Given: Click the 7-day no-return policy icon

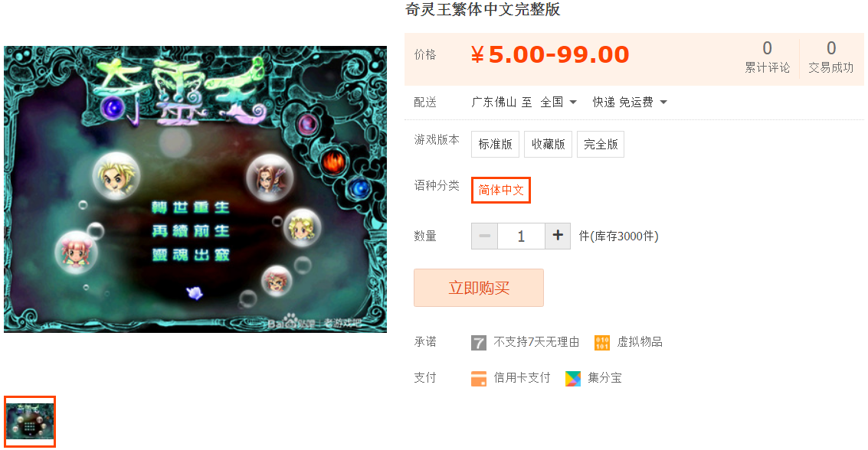Looking at the screenshot, I should click(x=479, y=343).
